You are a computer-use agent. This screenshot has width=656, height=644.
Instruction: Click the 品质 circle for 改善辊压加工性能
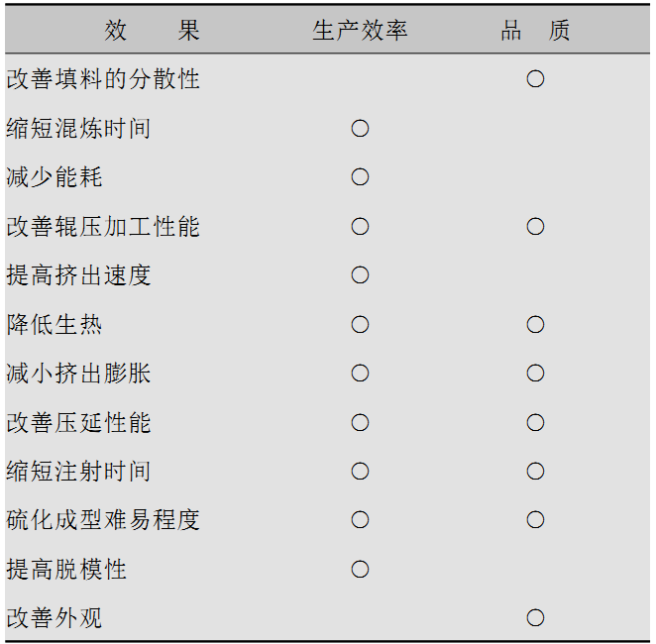[x=535, y=226]
